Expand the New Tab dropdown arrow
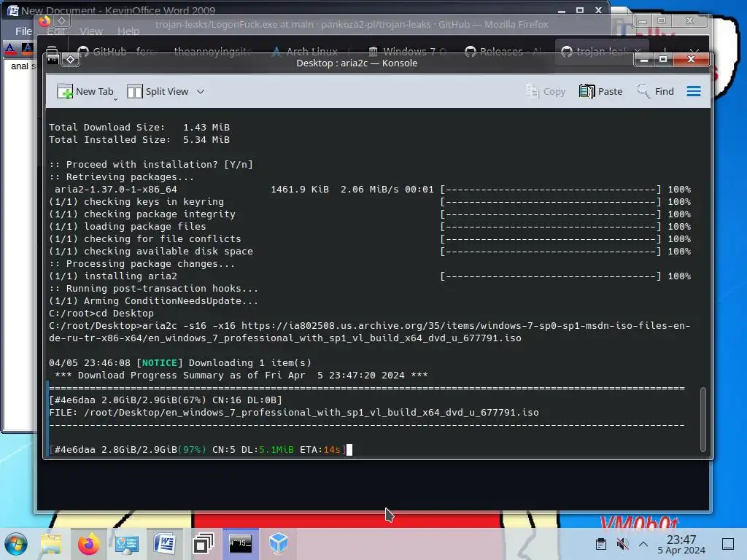The image size is (747, 560). coord(116,98)
